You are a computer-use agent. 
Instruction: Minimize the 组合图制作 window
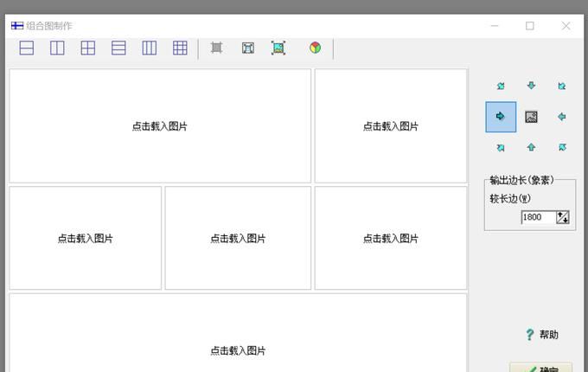pyautogui.click(x=495, y=26)
